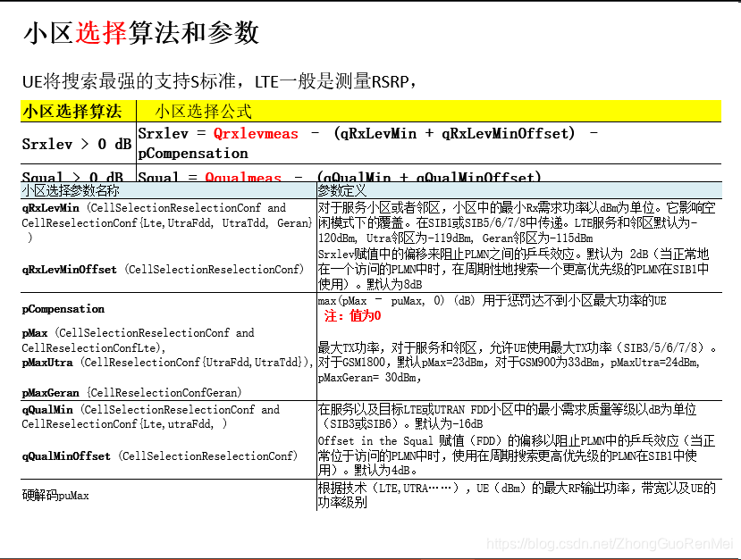Click line starting 'Offset in the Squal'

point(517,441)
